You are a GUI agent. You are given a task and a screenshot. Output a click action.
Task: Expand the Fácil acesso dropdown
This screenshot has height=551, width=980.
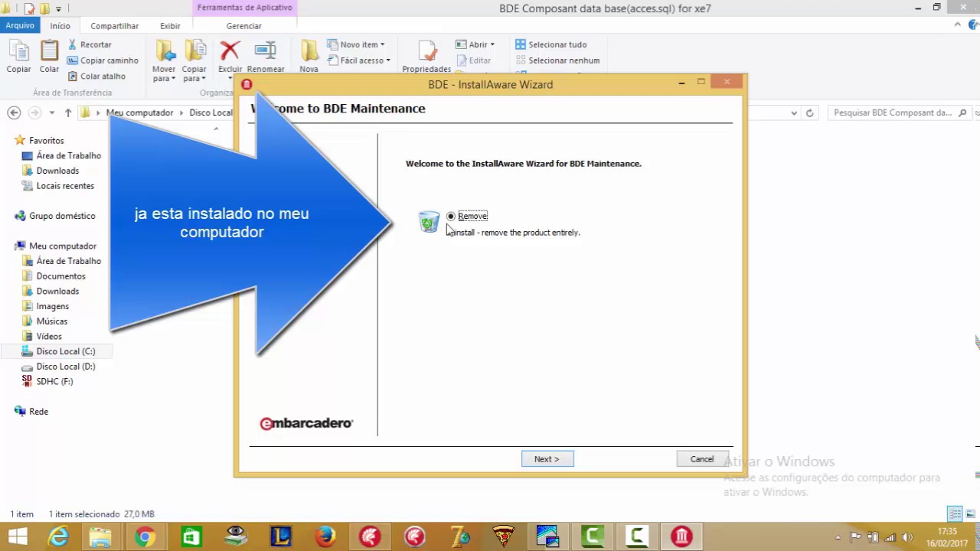pos(359,60)
